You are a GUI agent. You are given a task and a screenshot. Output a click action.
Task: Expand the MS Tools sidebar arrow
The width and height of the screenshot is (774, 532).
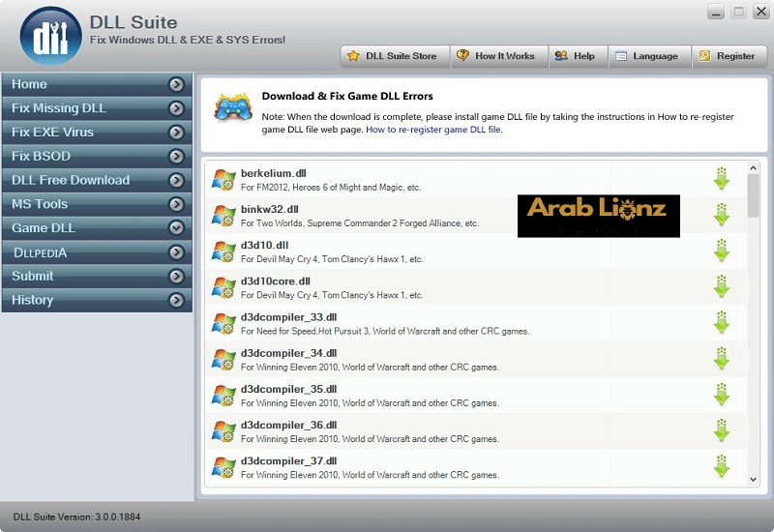point(176,204)
